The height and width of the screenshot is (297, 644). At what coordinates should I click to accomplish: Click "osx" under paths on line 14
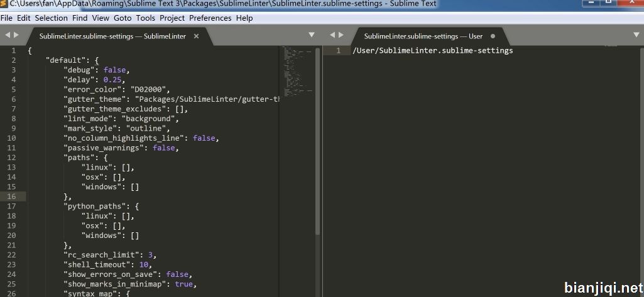tap(92, 177)
